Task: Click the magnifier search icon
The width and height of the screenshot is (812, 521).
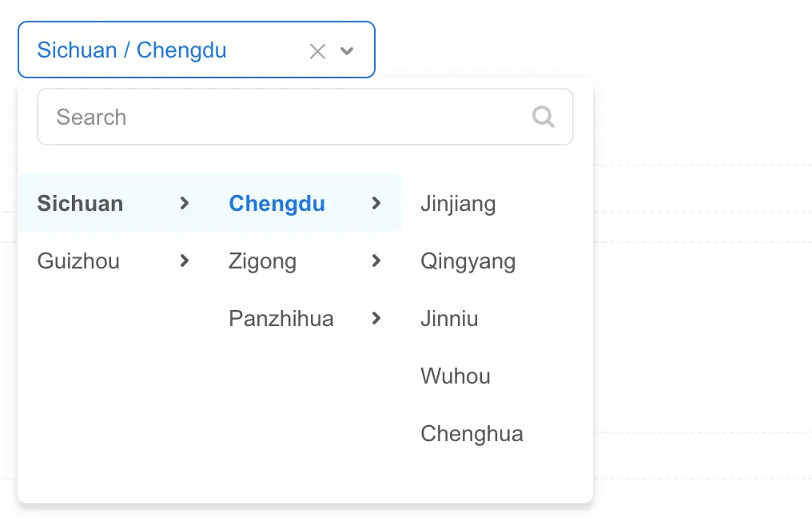Action: [543, 117]
